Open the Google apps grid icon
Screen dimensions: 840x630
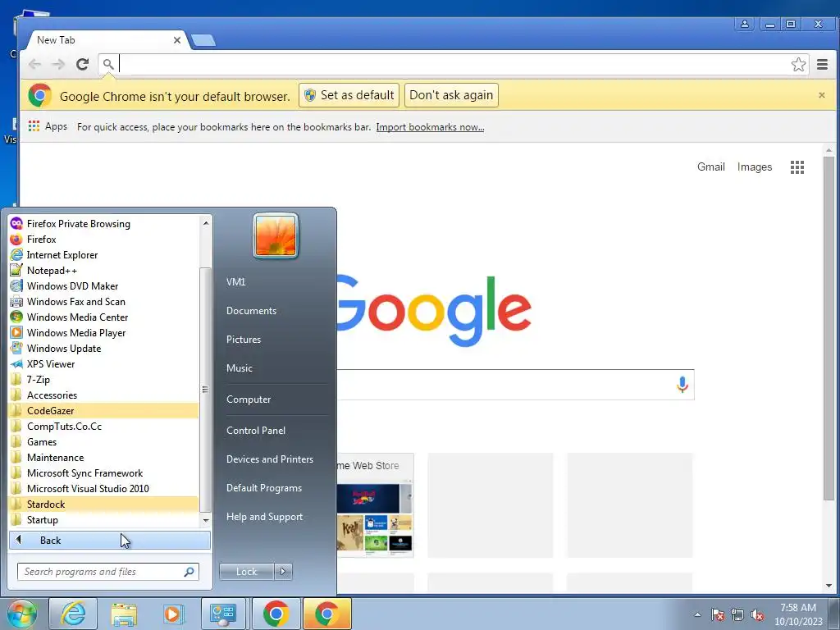click(797, 167)
